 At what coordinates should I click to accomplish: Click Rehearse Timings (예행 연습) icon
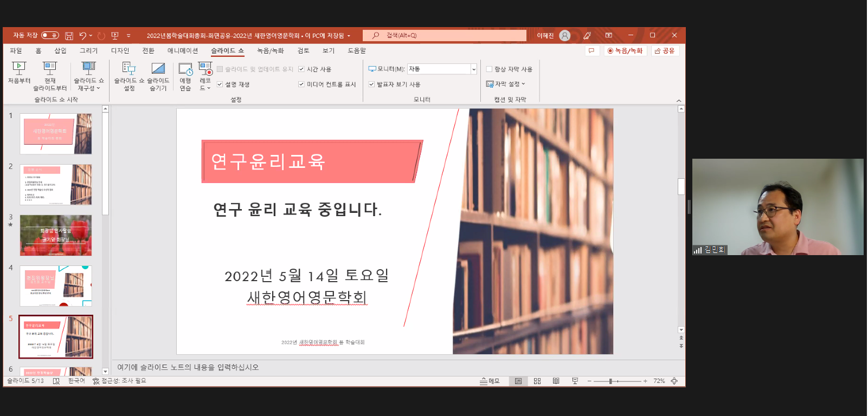click(x=185, y=69)
